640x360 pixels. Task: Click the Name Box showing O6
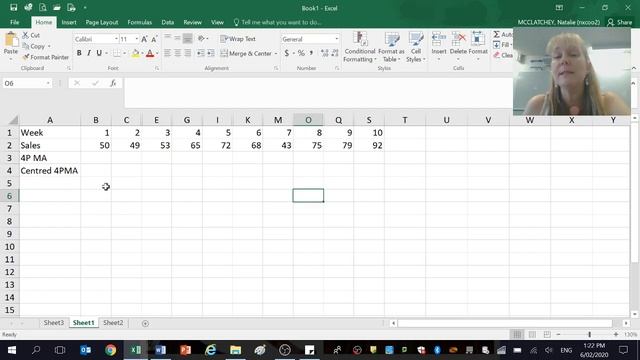point(27,83)
